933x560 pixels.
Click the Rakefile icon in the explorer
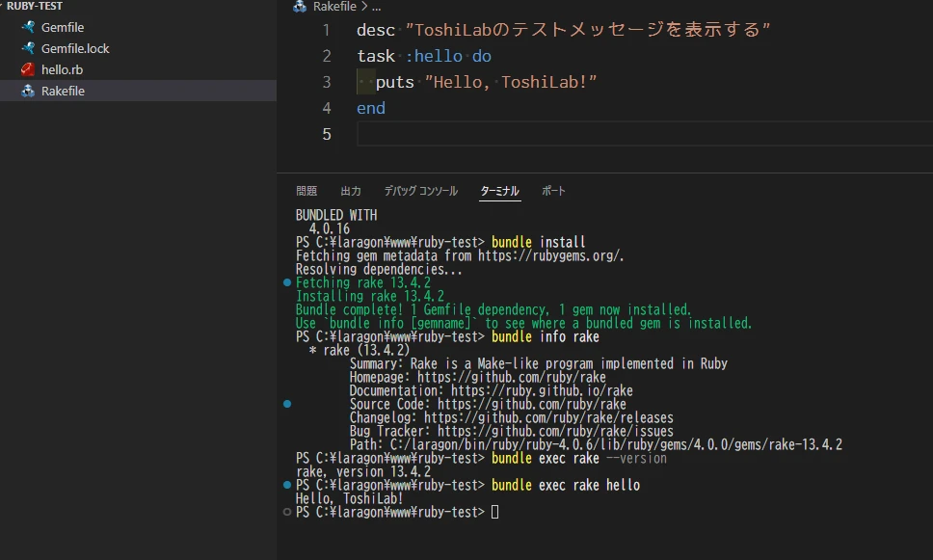click(x=27, y=91)
